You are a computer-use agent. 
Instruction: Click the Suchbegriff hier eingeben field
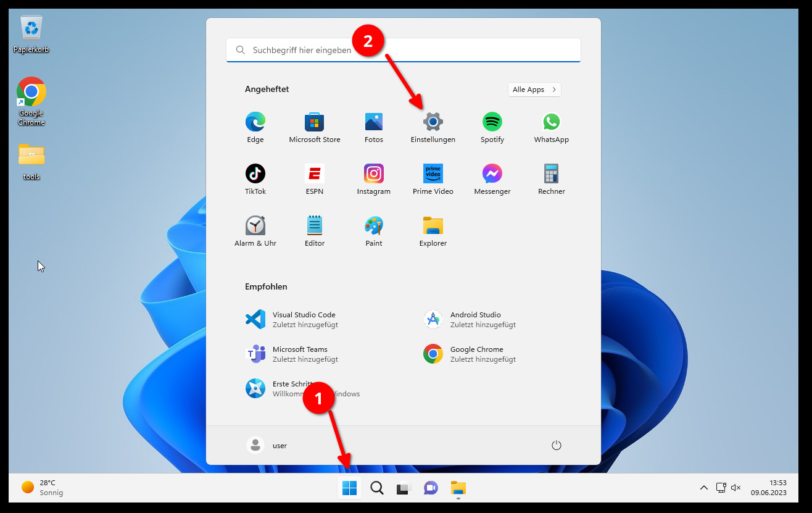tap(404, 50)
